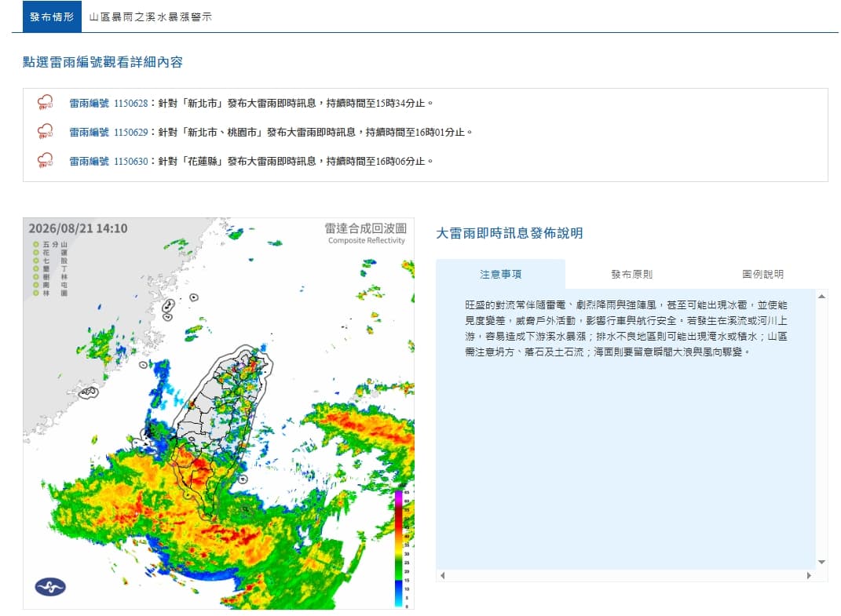Click the 墾丁 radar station legend entry

pyautogui.click(x=50, y=268)
